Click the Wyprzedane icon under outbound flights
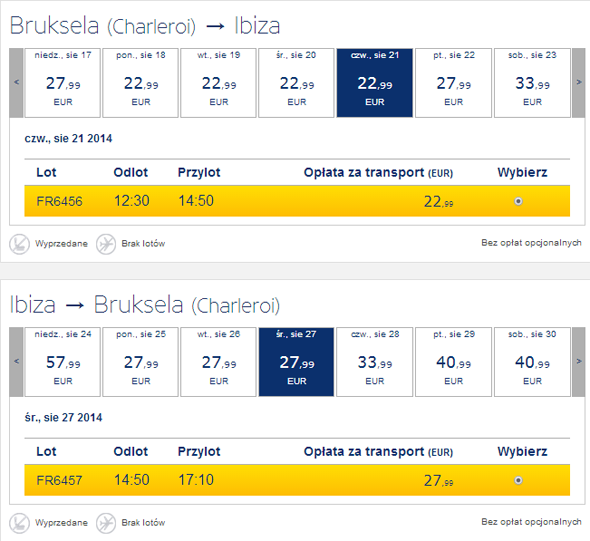 [x=19, y=244]
